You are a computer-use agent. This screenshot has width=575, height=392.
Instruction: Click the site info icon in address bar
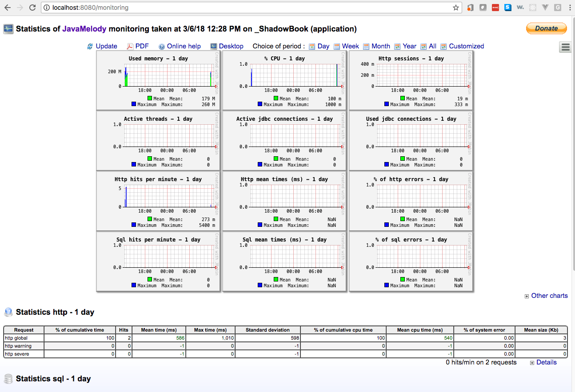[47, 8]
